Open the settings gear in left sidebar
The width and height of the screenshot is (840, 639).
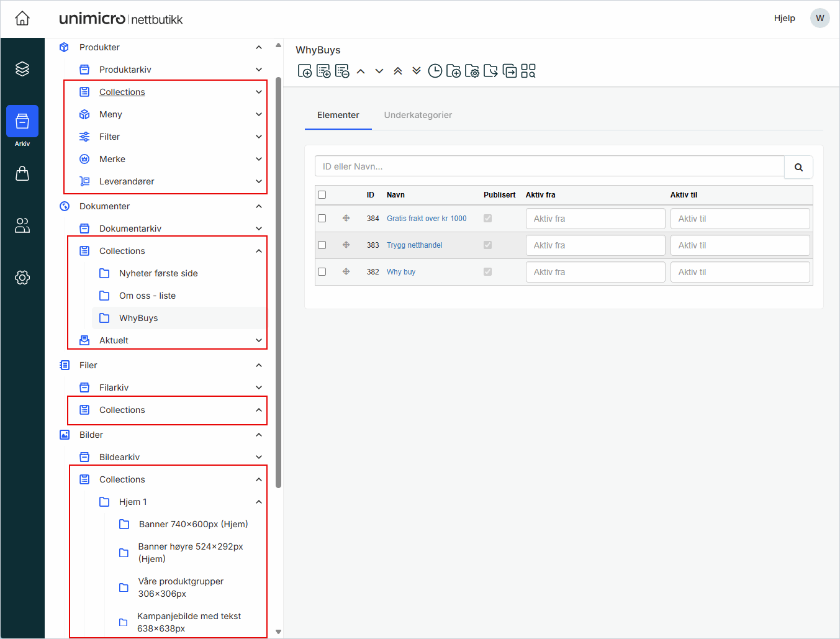[x=22, y=278]
